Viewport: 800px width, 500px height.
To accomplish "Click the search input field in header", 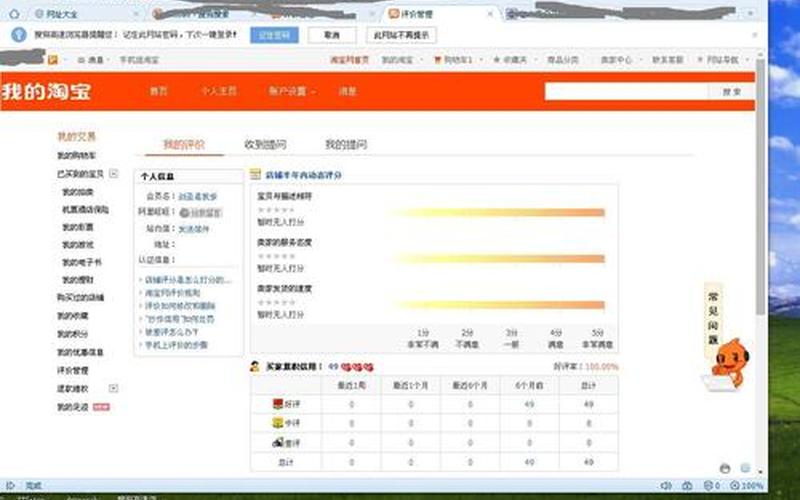I will tap(626, 91).
